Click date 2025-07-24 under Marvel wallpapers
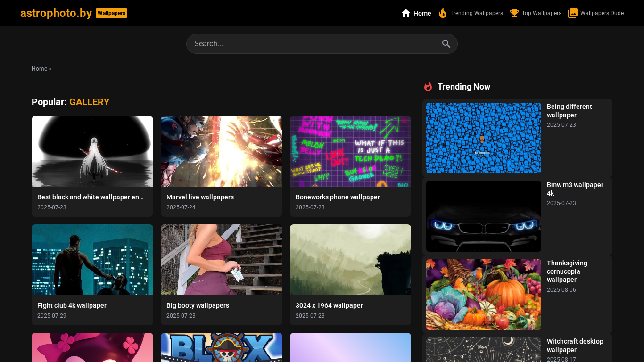644x362 pixels. click(x=181, y=207)
